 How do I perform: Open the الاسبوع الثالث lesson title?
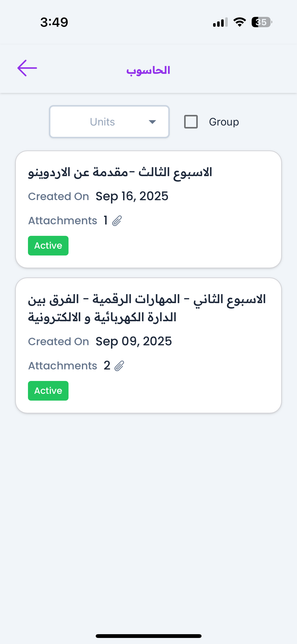coord(120,173)
